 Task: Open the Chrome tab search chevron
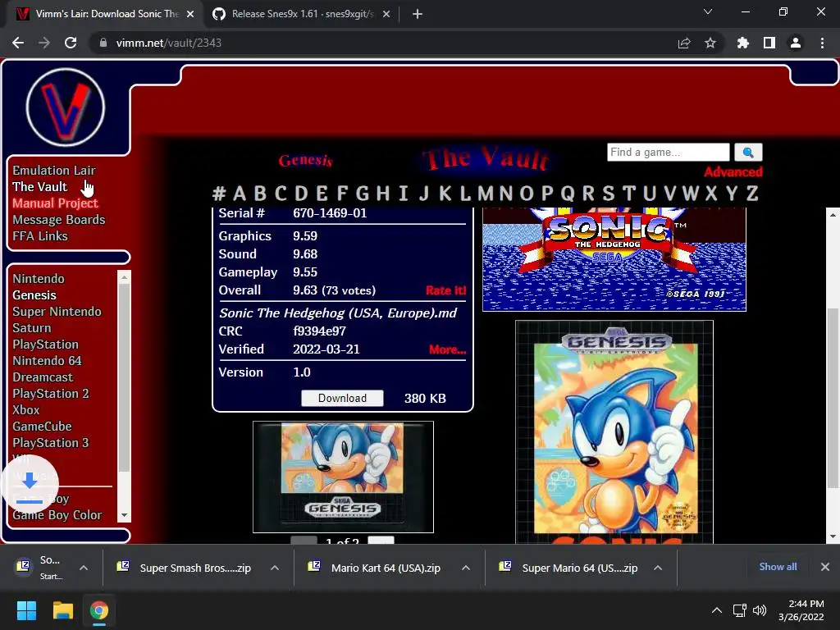[708, 11]
